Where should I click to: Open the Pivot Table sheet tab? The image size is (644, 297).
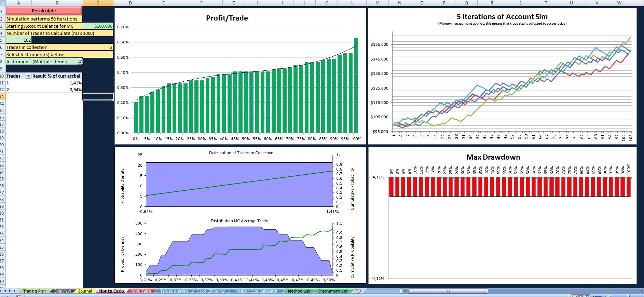tap(141, 291)
